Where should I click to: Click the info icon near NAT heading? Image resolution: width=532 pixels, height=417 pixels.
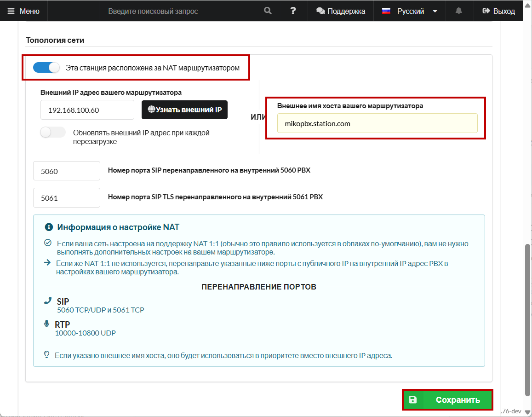click(x=48, y=227)
